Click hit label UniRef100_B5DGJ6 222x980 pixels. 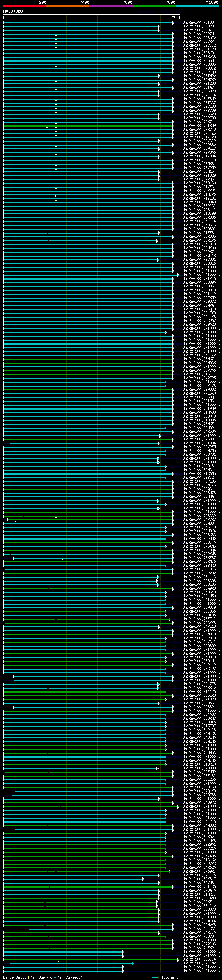(x=199, y=225)
